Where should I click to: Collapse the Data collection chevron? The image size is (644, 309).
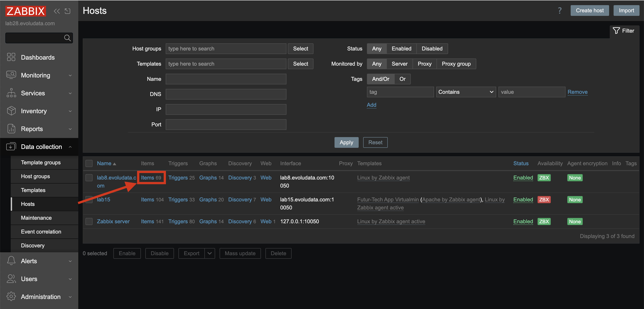(x=70, y=147)
